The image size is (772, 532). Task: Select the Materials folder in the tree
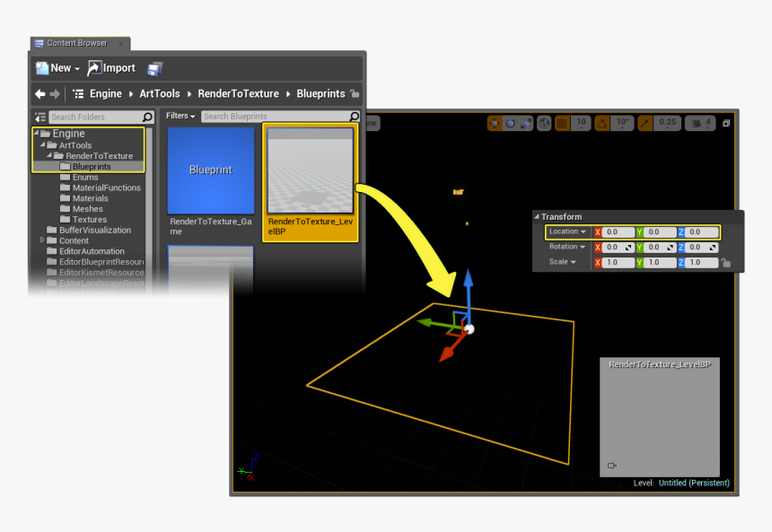coord(90,198)
